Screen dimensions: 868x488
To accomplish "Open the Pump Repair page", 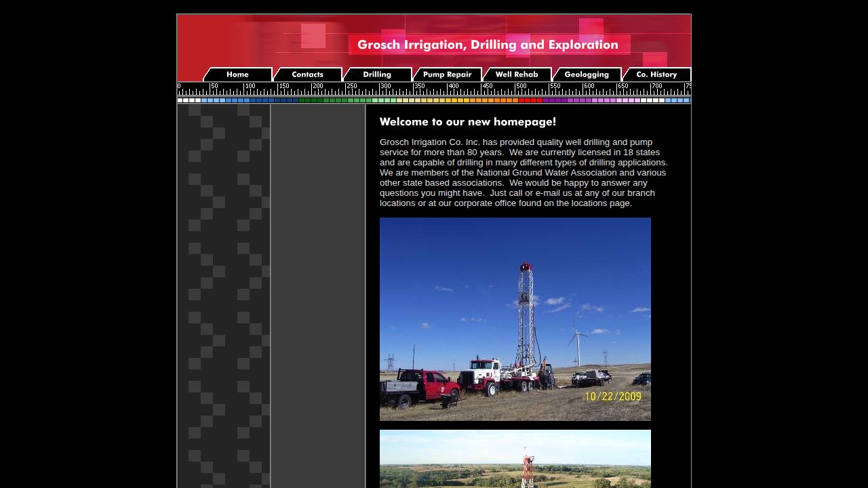I will coord(448,75).
